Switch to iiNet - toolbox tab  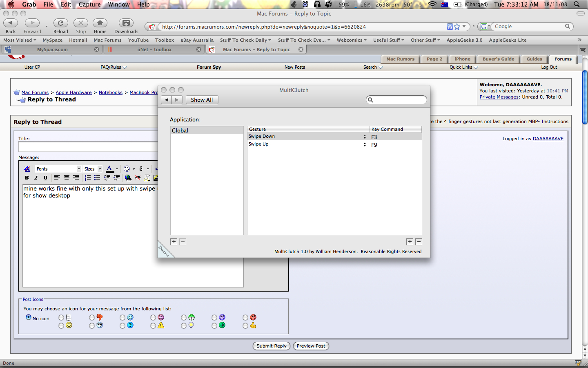[x=154, y=49]
